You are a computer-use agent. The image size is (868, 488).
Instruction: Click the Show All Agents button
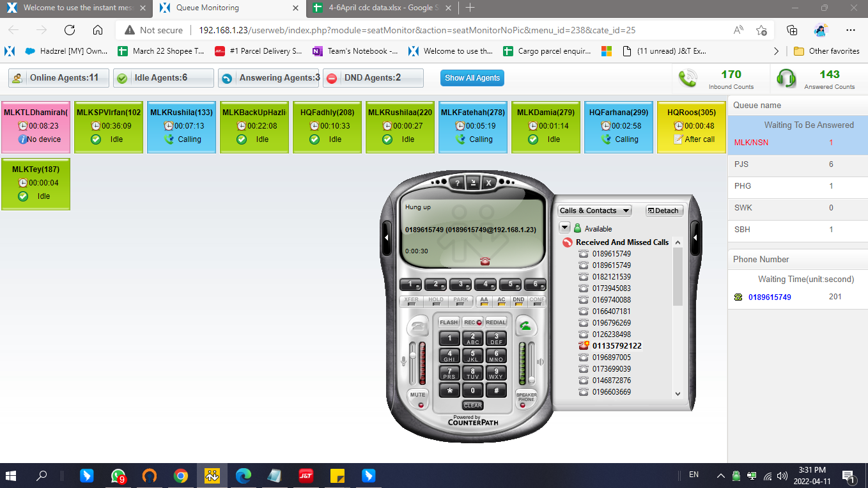click(x=472, y=78)
